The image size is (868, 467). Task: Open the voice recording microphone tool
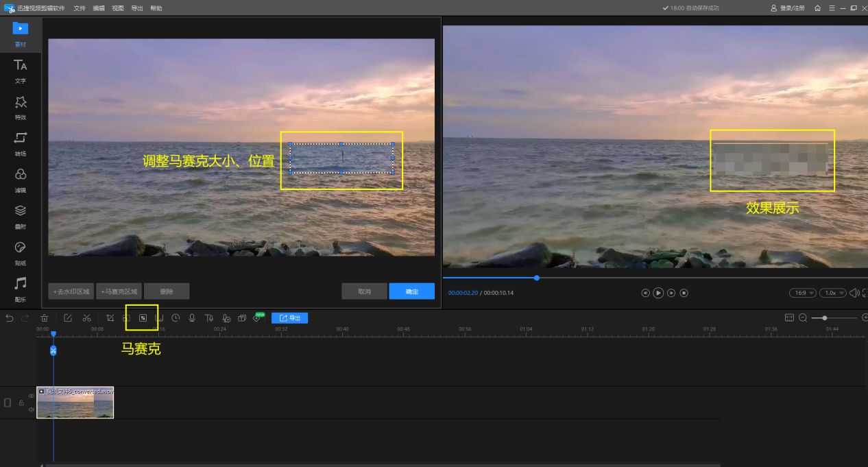click(192, 318)
